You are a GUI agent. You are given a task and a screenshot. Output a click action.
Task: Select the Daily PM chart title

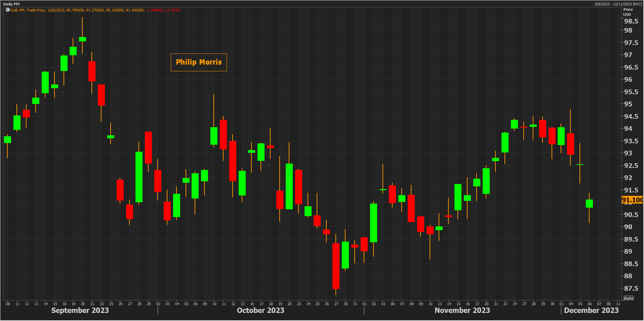click(x=11, y=4)
